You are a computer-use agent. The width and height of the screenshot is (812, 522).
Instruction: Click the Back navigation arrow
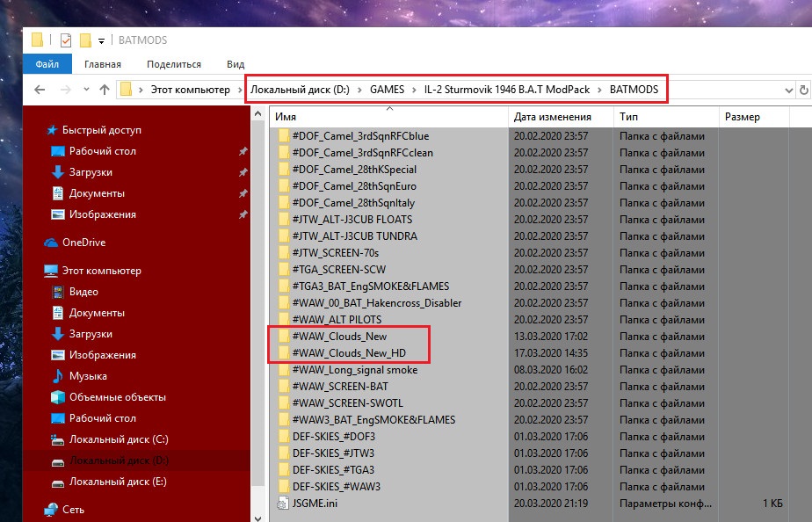pyautogui.click(x=40, y=90)
